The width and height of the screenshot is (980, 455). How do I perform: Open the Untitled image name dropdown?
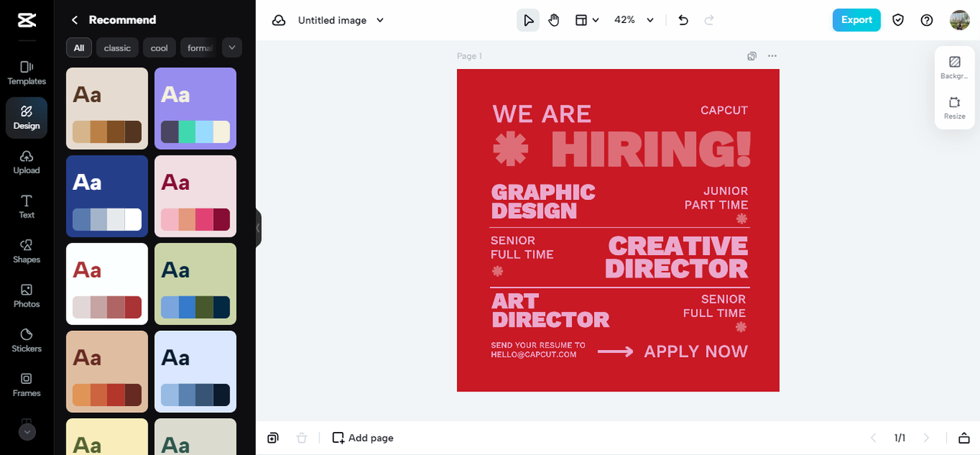pos(341,20)
